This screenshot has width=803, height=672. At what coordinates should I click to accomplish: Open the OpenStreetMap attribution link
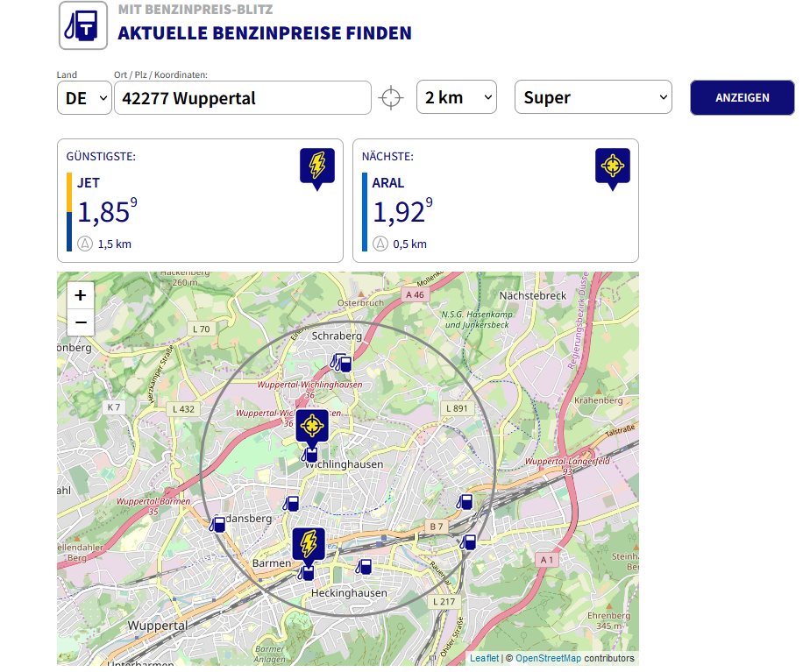pos(549,658)
